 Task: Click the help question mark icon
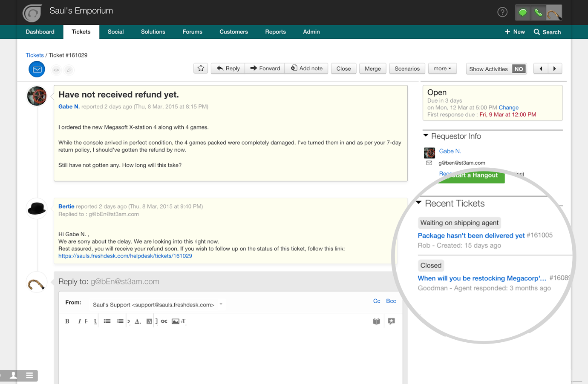tap(502, 12)
